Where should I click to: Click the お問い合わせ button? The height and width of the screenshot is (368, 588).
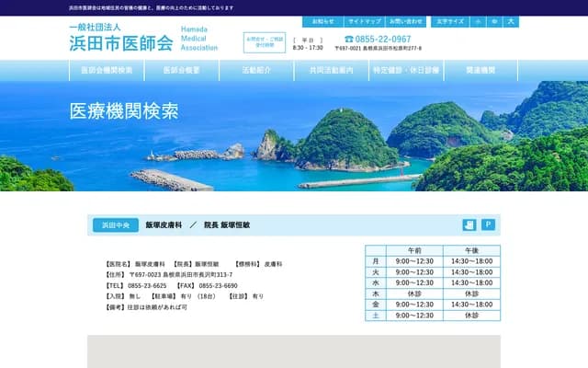coord(405,21)
